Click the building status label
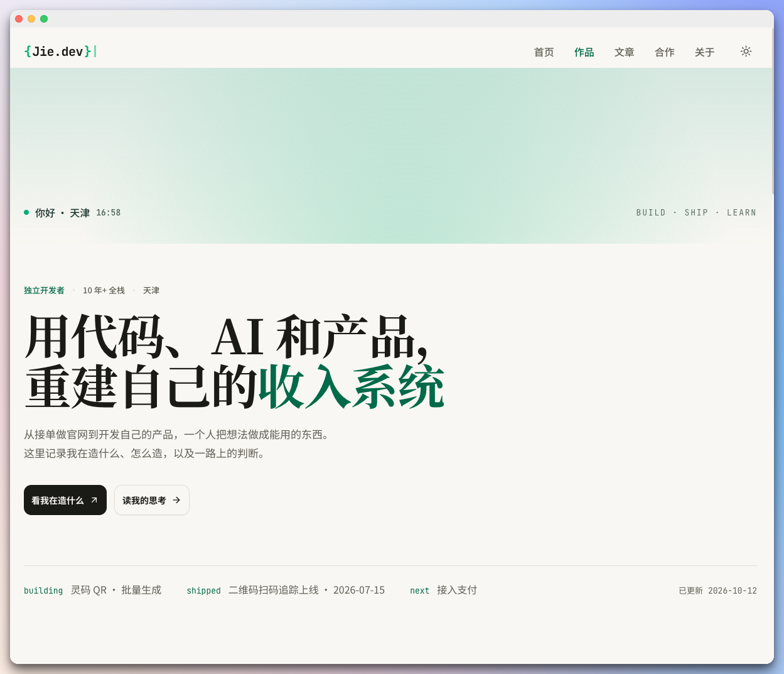Image resolution: width=784 pixels, height=674 pixels. [x=43, y=590]
